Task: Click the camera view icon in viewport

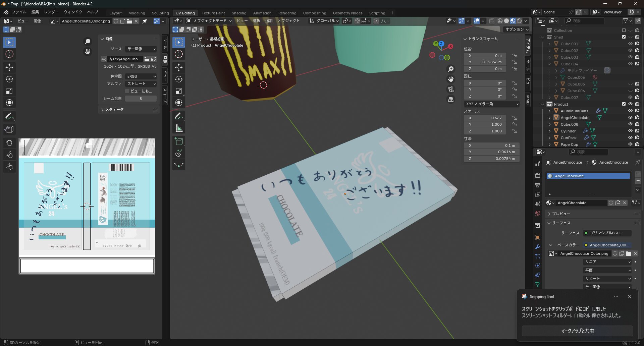Action: click(x=451, y=89)
